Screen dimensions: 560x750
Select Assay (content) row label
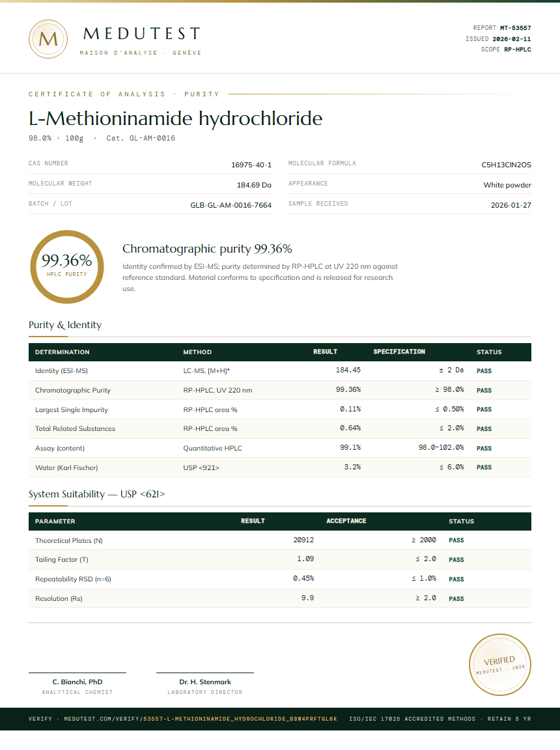tap(60, 448)
